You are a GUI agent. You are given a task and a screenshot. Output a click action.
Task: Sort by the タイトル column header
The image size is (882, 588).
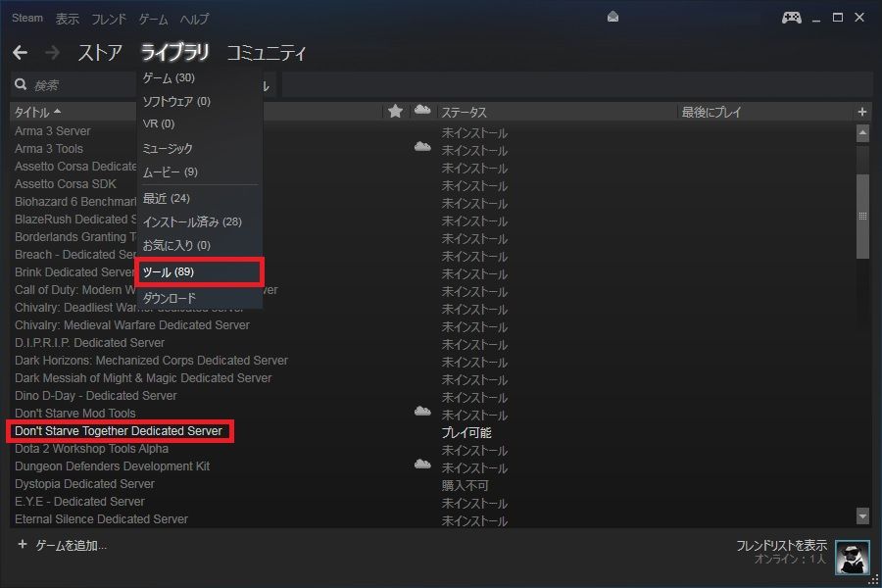tap(37, 112)
